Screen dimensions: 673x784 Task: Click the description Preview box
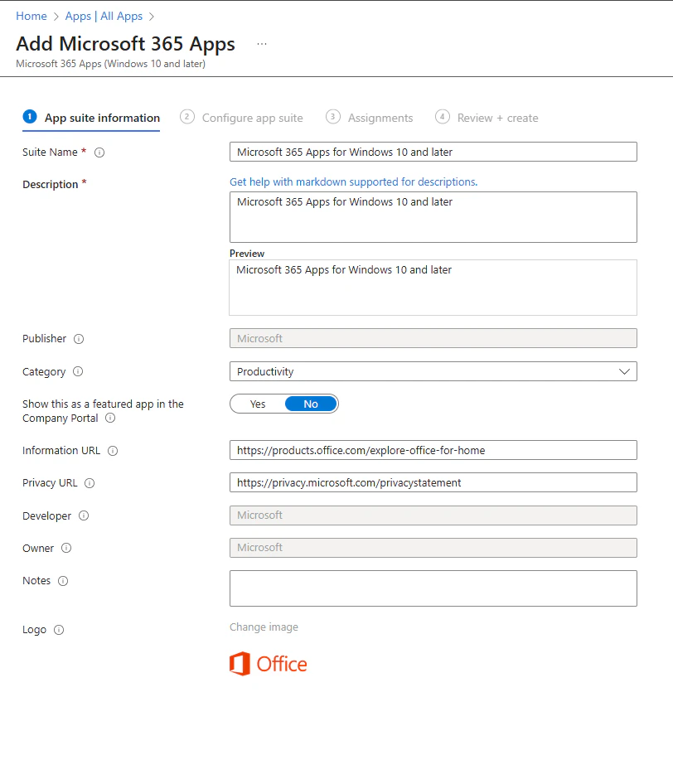pyautogui.click(x=433, y=288)
